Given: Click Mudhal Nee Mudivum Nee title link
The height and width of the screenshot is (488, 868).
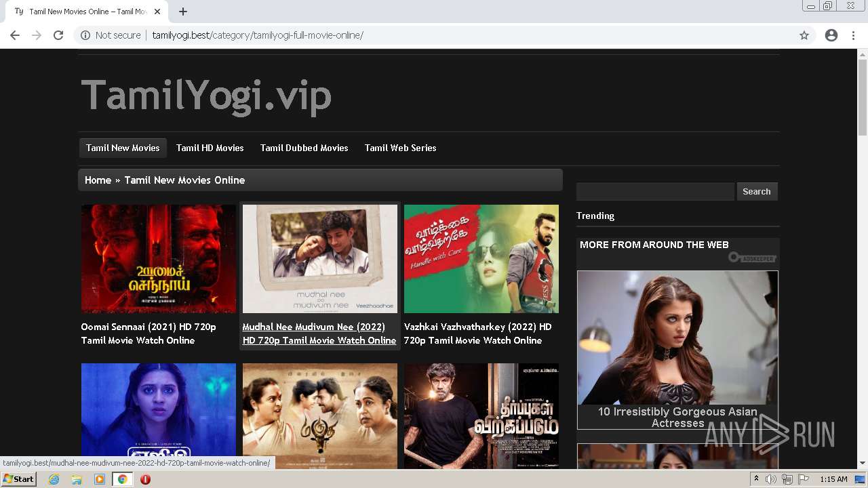Looking at the screenshot, I should coord(319,333).
